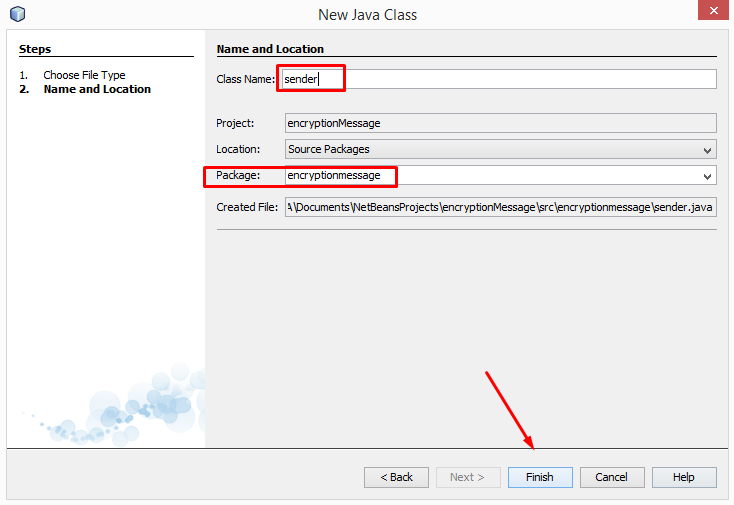Image resolution: width=734 pixels, height=505 pixels.
Task: Click the Created File path field
Action: pyautogui.click(x=500, y=207)
